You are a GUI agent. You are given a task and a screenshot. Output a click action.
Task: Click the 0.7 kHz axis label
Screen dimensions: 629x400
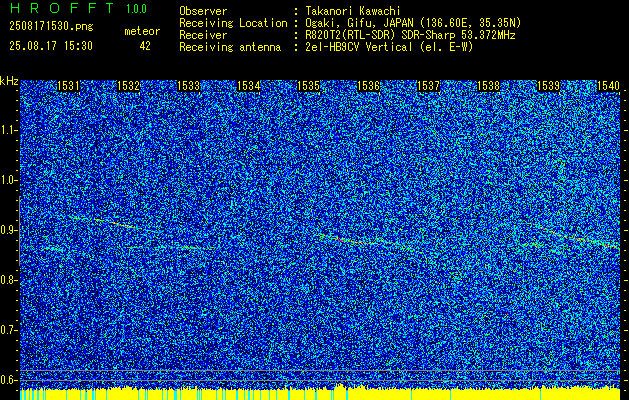point(8,330)
